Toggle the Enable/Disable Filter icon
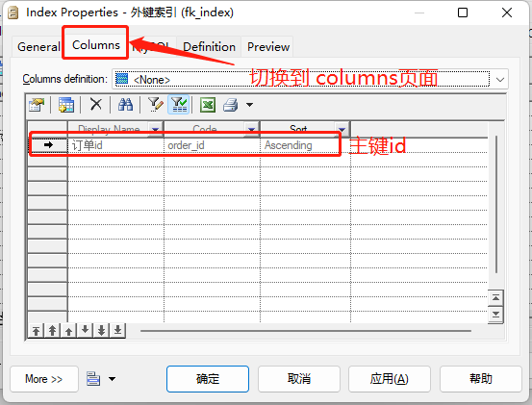 click(179, 105)
